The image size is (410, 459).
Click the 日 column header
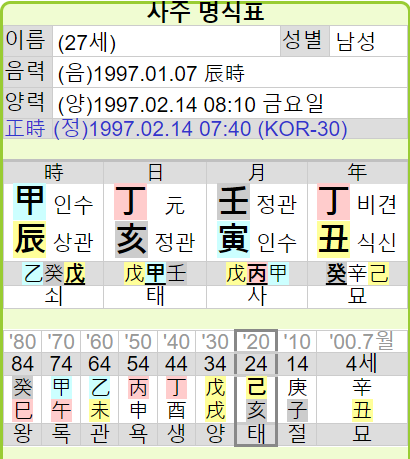tap(155, 172)
